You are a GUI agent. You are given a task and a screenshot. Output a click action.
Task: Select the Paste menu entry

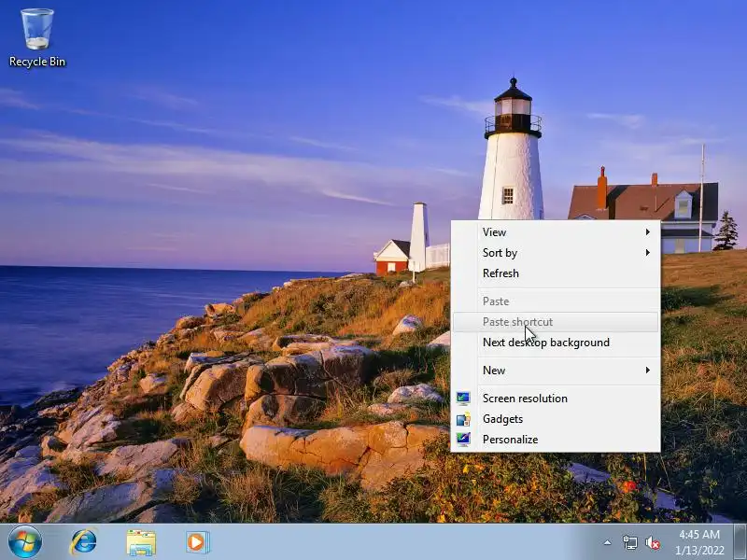coord(556,301)
